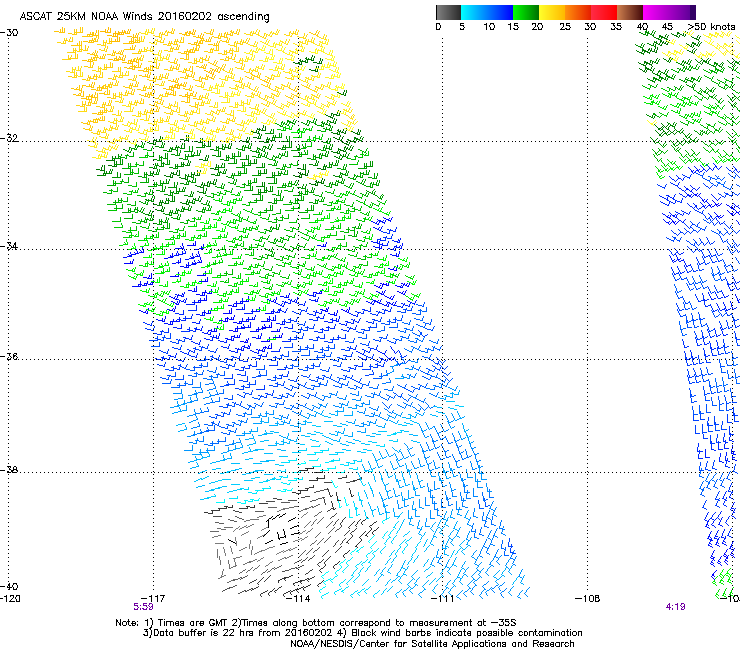Click the gray 0-5 knots color swatch
The image size is (740, 650).
tap(448, 12)
